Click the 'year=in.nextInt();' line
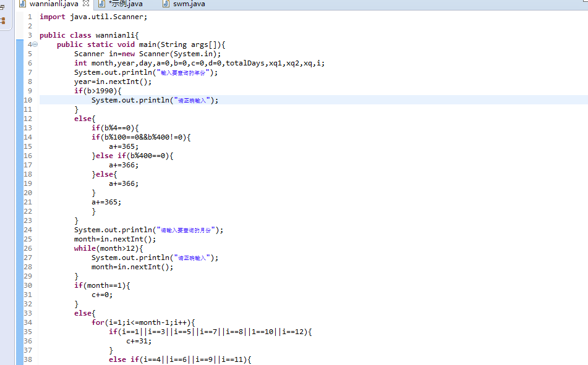Screen dimensions: 588x365 point(113,82)
